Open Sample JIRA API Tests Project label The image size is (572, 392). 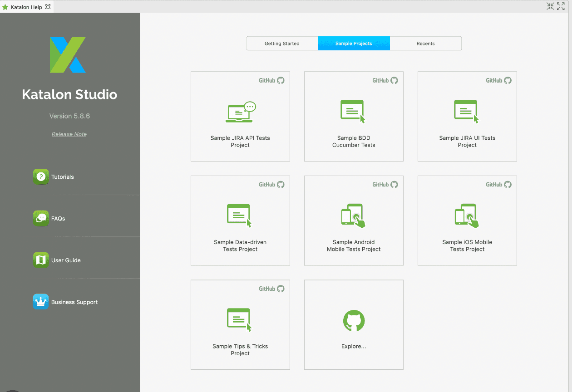(x=240, y=142)
